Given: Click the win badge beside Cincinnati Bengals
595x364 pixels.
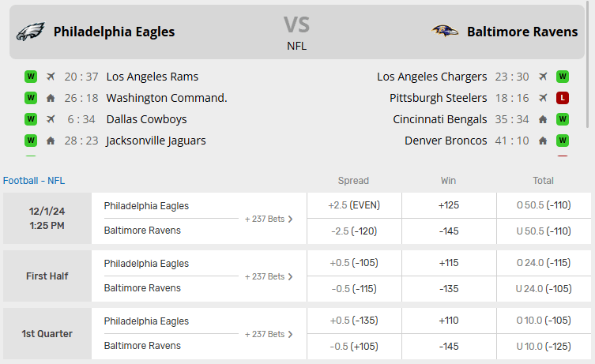Looking at the screenshot, I should point(563,119).
